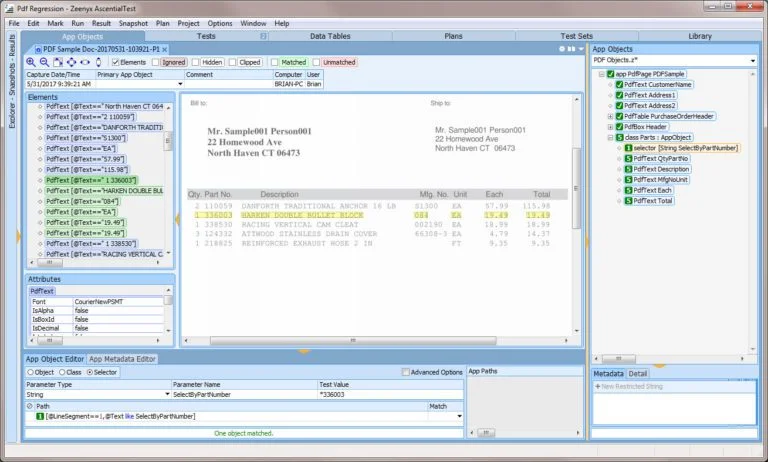Viewport: 768px width, 462px height.
Task: Click the PDF viewer horizontal scrollbar
Action: (x=353, y=340)
